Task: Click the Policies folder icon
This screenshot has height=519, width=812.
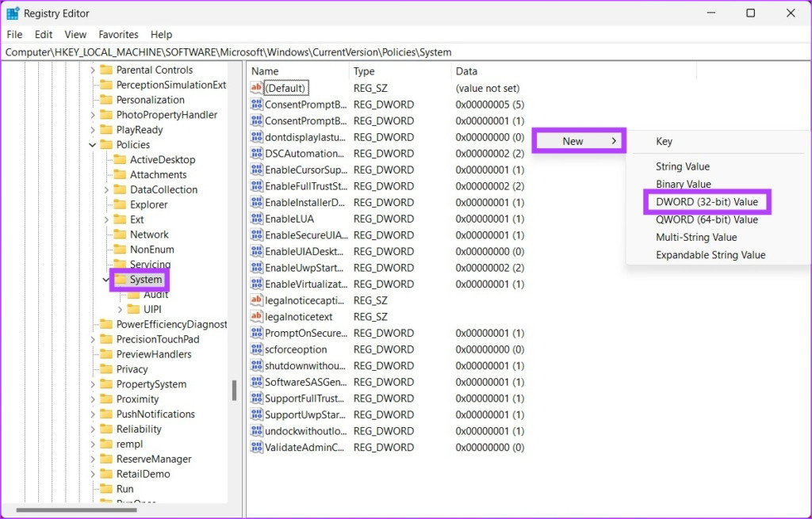Action: tap(106, 144)
